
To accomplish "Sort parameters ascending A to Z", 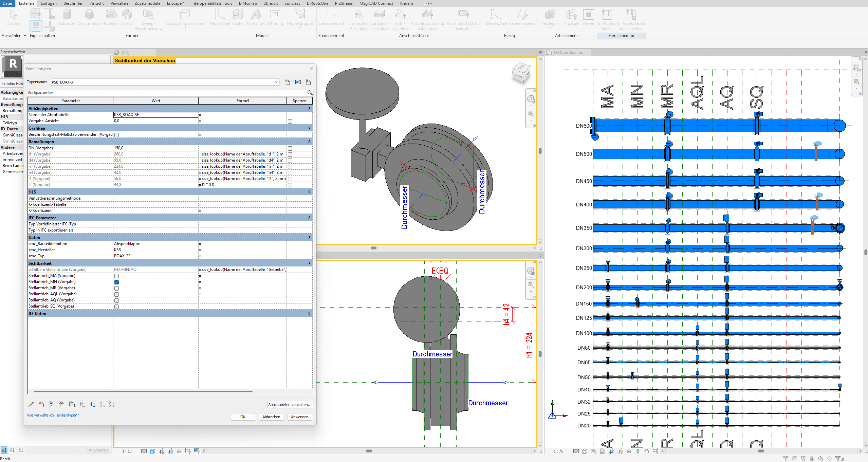I will pyautogui.click(x=102, y=404).
